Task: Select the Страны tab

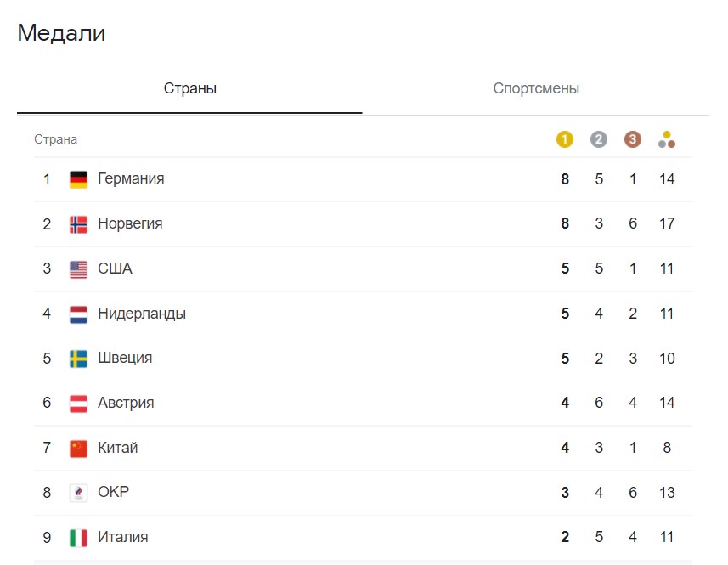Action: point(189,88)
